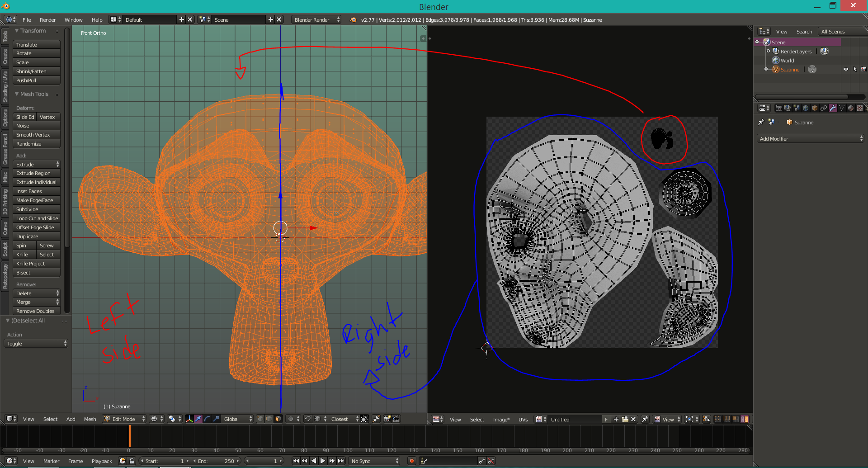
Task: Open the Render Layers properties tab
Action: (x=788, y=108)
